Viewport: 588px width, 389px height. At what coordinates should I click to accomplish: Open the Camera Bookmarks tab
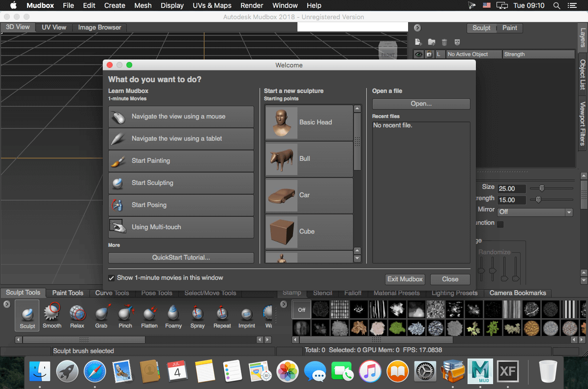tap(518, 293)
